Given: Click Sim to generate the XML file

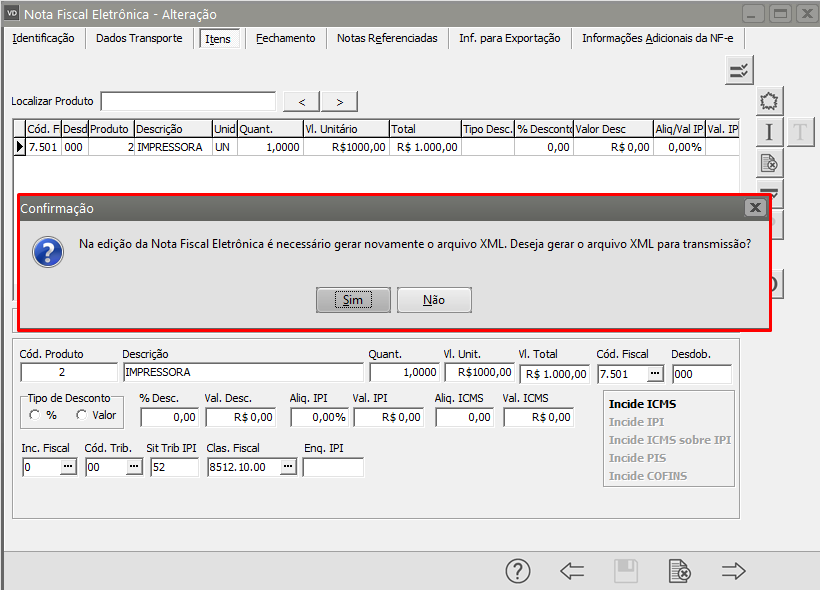Looking at the screenshot, I should click(x=352, y=300).
